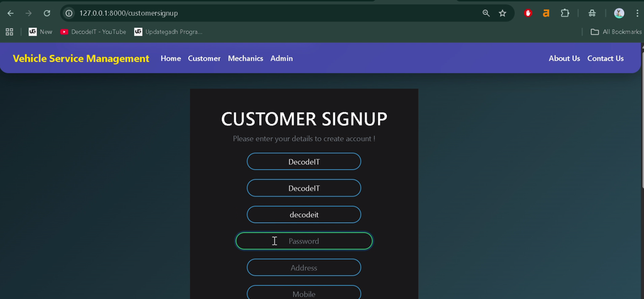644x299 pixels.
Task: Click the second field containing DecodeIT
Action: (304, 188)
